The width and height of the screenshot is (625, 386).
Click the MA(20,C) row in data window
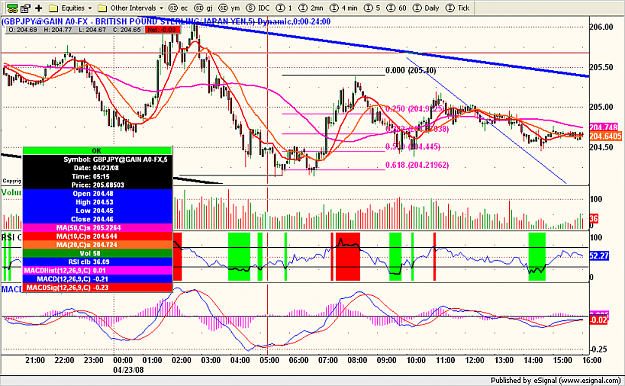click(x=97, y=245)
